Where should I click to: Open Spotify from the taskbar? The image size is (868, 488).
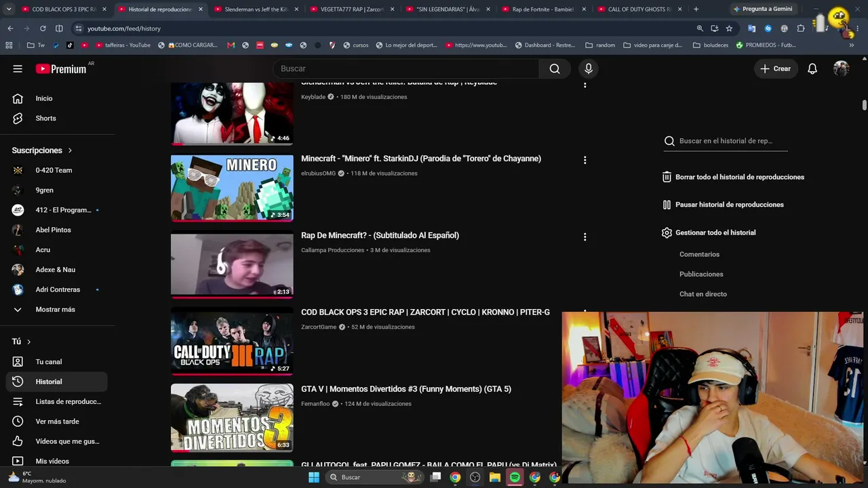click(x=515, y=477)
